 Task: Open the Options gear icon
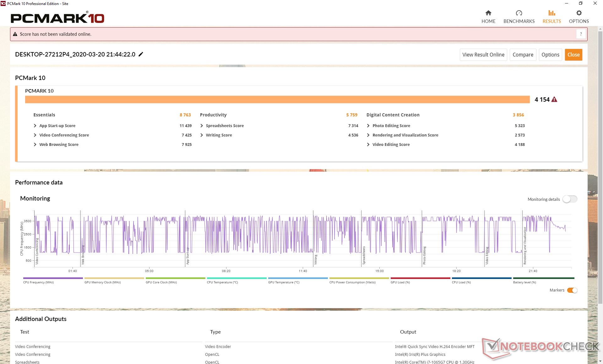coord(579,13)
